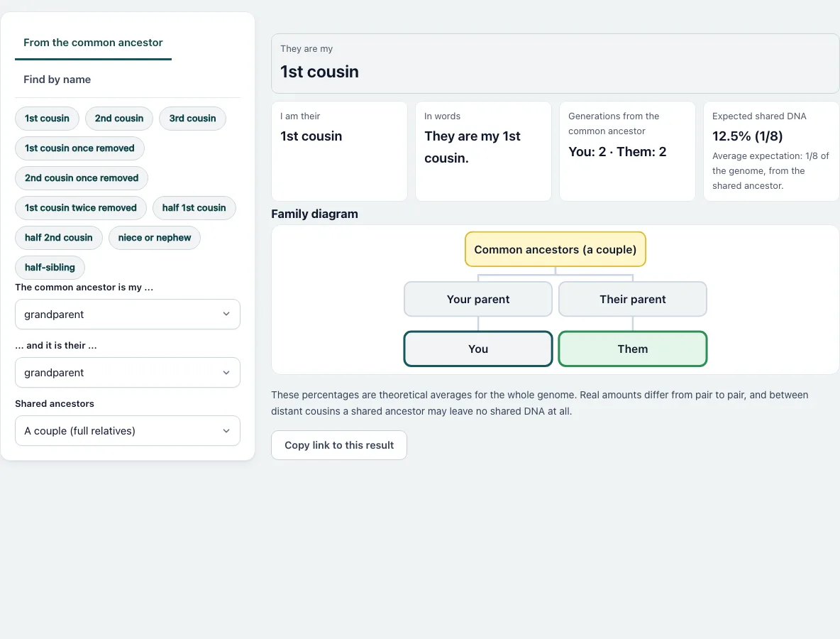The width and height of the screenshot is (840, 639).
Task: Select the 1st cousin preset chip
Action: click(x=47, y=119)
